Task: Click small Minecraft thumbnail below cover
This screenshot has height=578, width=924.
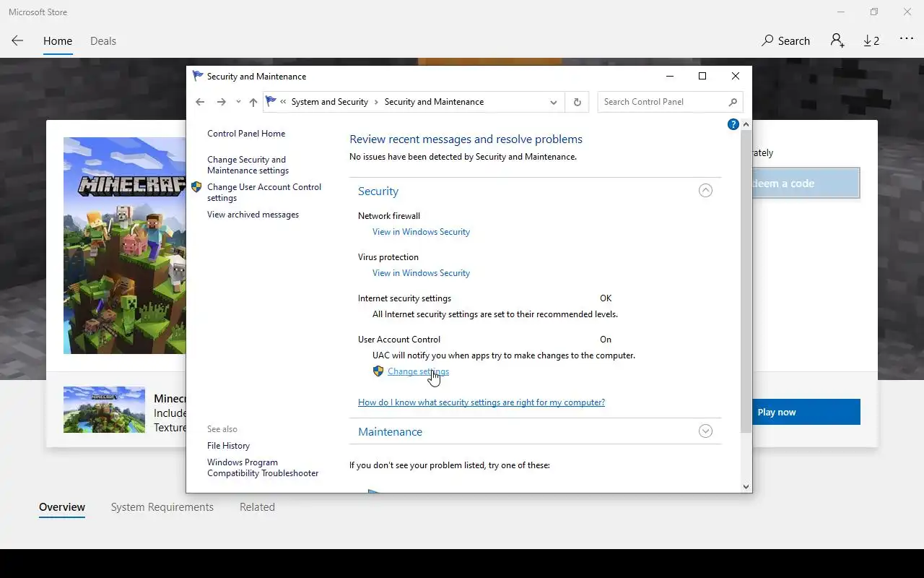Action: pyautogui.click(x=104, y=410)
